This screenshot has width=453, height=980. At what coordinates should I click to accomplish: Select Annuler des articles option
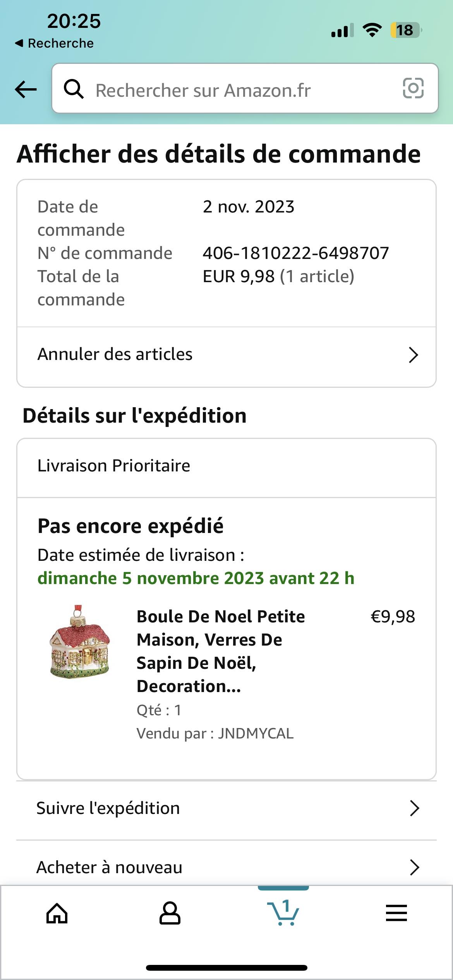tap(115, 355)
